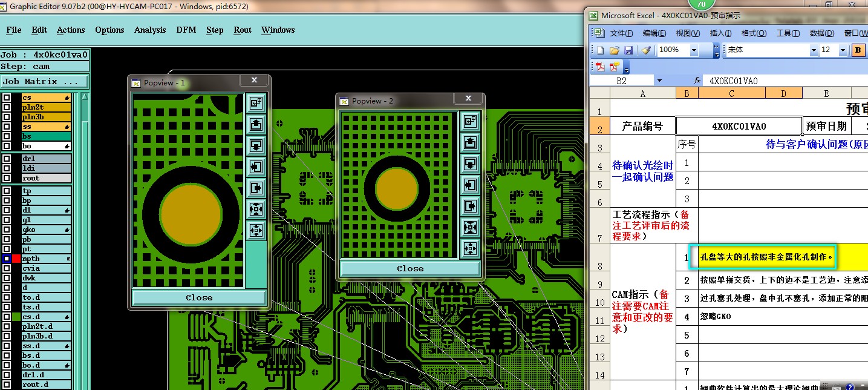Click the New workbook icon in Excel
The height and width of the screenshot is (390, 868).
pos(601,50)
